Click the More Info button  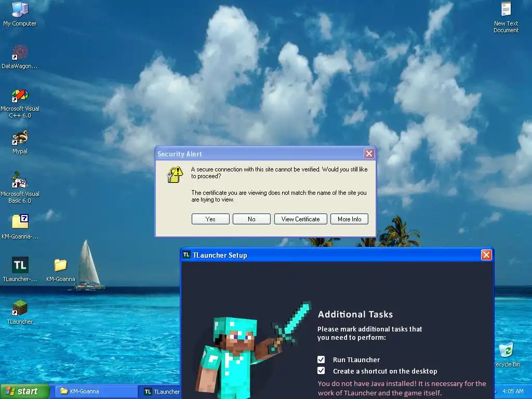point(350,219)
